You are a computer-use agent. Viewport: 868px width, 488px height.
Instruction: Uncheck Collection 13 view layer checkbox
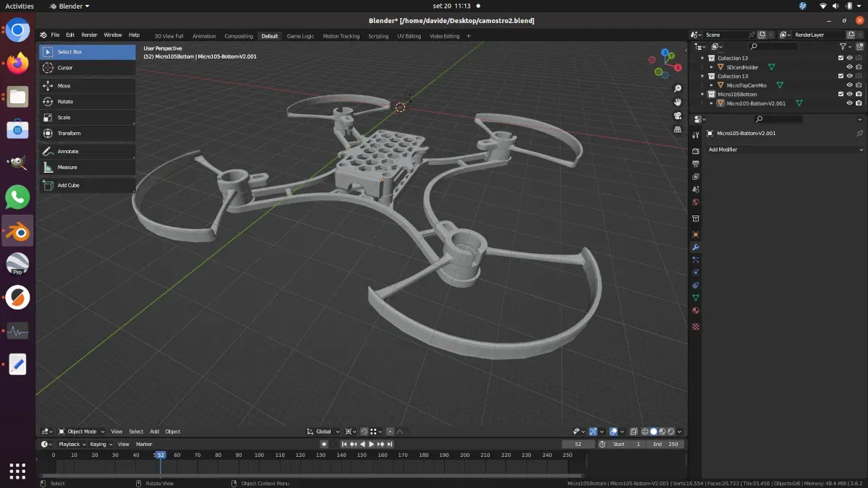click(x=841, y=76)
